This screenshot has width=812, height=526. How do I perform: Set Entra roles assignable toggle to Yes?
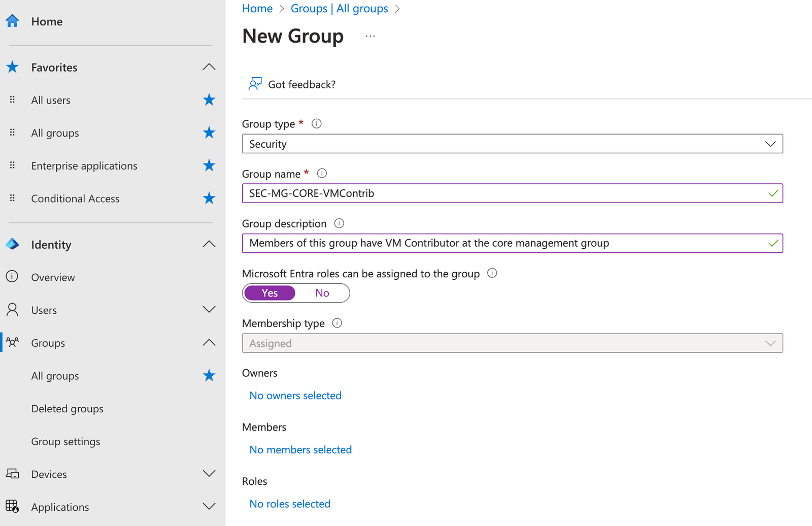(x=269, y=293)
